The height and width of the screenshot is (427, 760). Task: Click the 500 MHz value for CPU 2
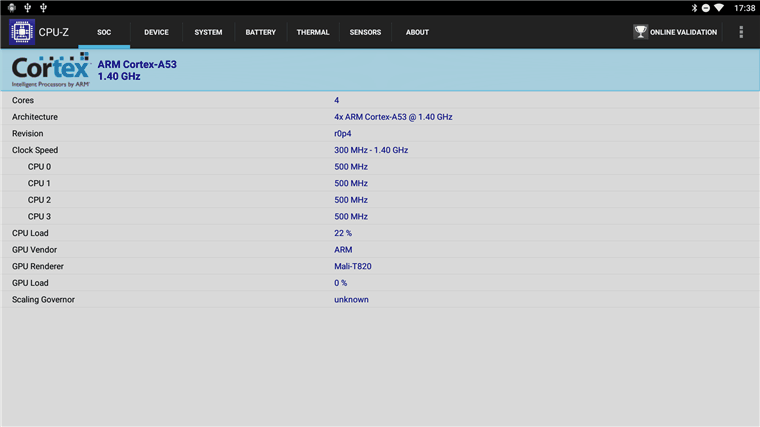pos(351,200)
